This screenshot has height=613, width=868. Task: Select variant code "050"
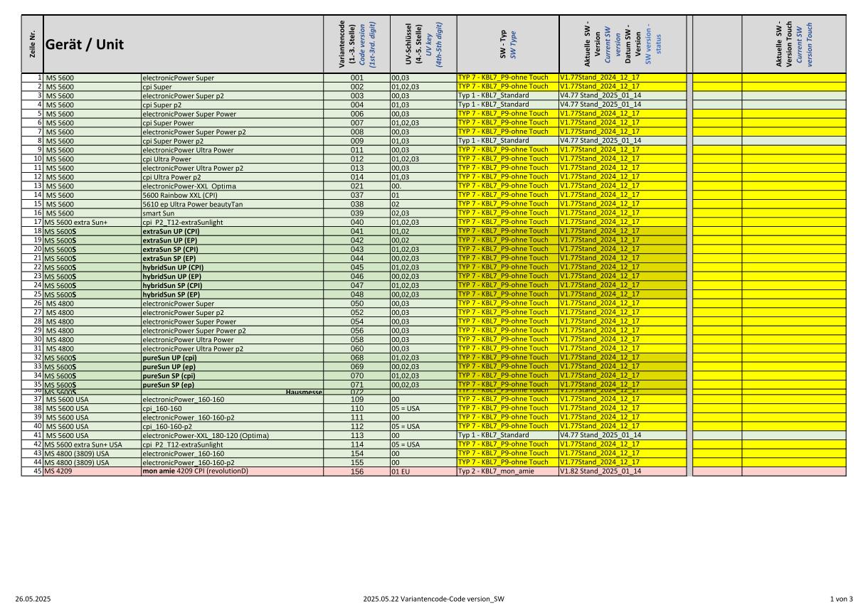357,304
